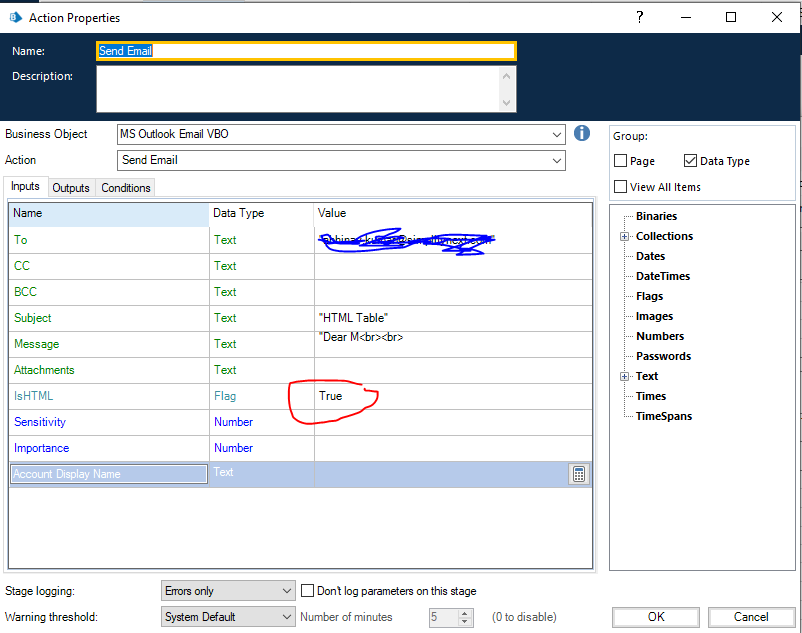Close the Action Properties dialog
802x633 pixels.
coord(776,17)
